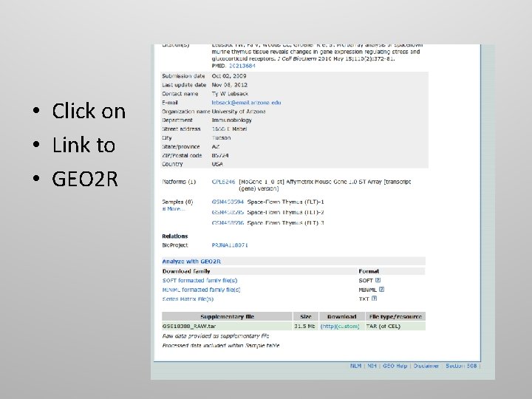Click the lebsack@email.arizona.edu email link

pyautogui.click(x=246, y=103)
